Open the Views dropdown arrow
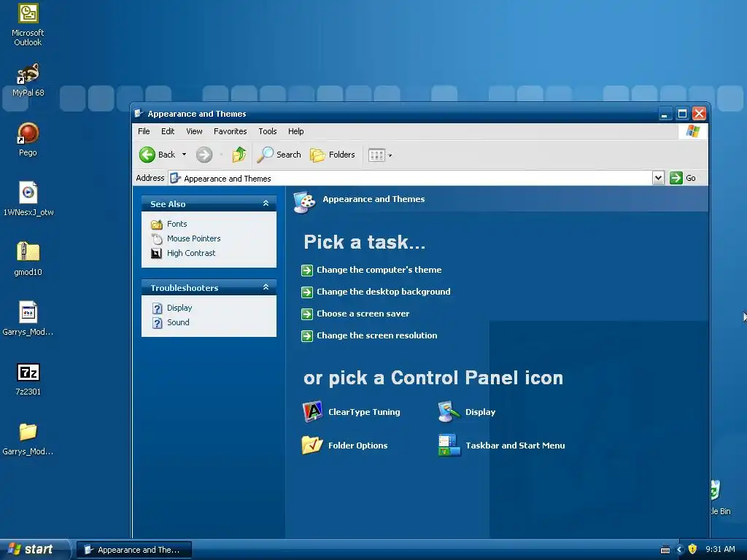This screenshot has height=560, width=747. (390, 155)
